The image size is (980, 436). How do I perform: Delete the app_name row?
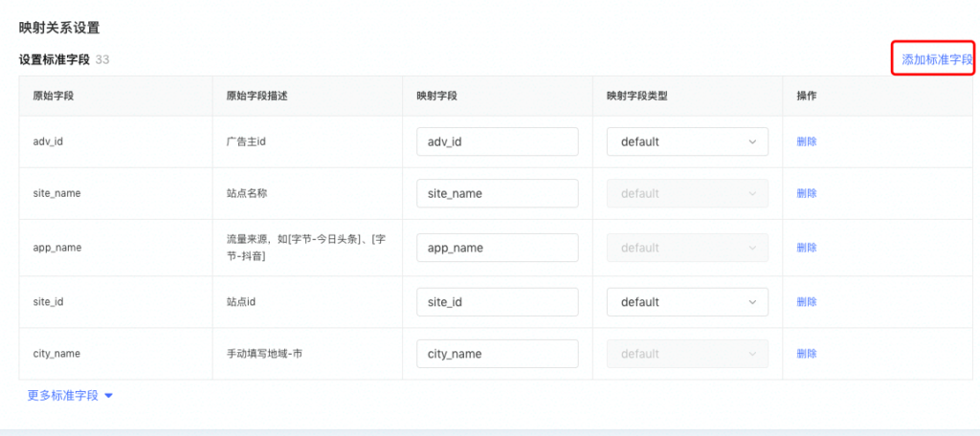[x=807, y=248]
